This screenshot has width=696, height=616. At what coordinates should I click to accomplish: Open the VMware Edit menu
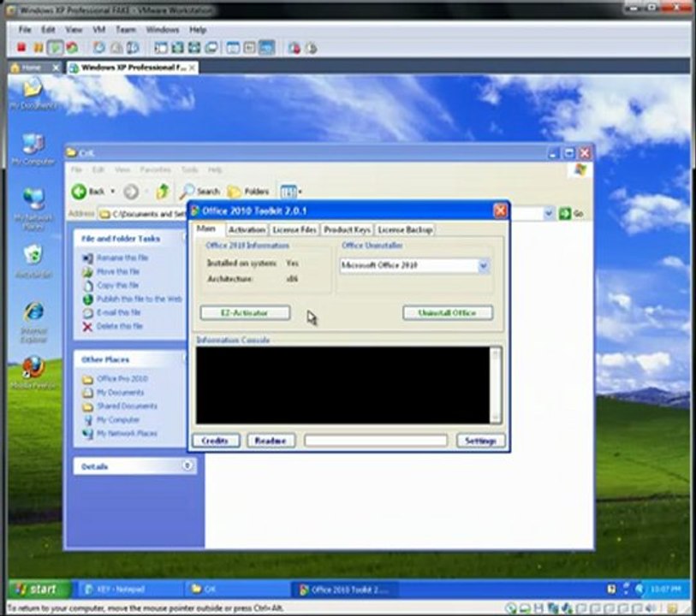click(48, 30)
